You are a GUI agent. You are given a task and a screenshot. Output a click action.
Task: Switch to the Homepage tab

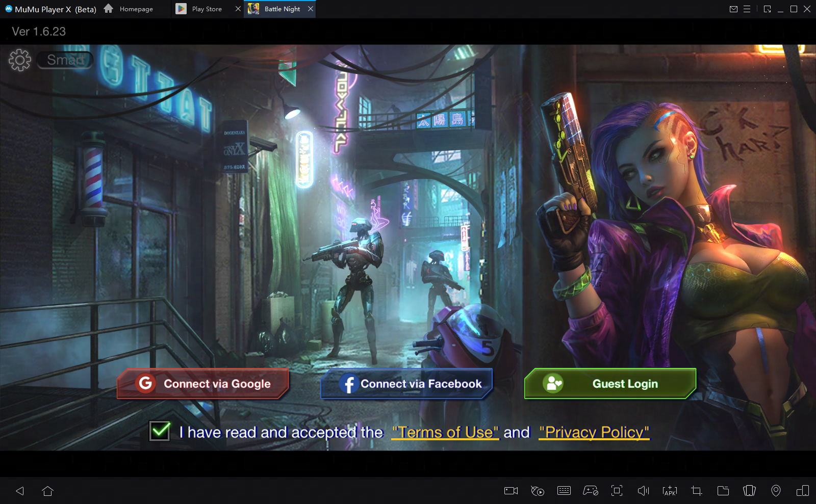pos(136,9)
